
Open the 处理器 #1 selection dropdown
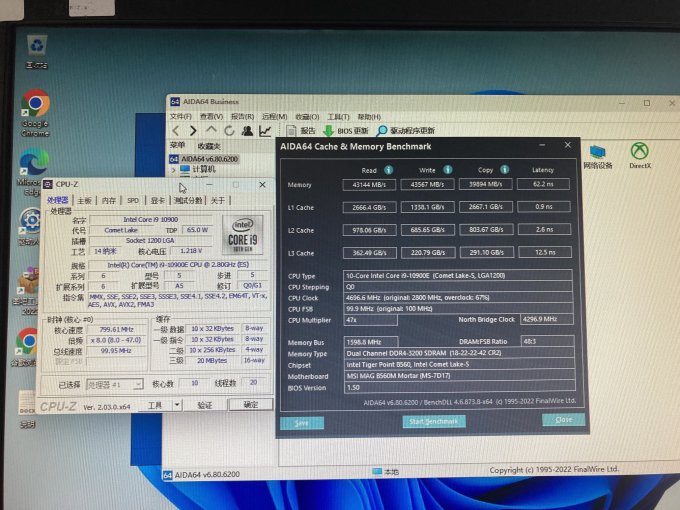(x=114, y=385)
